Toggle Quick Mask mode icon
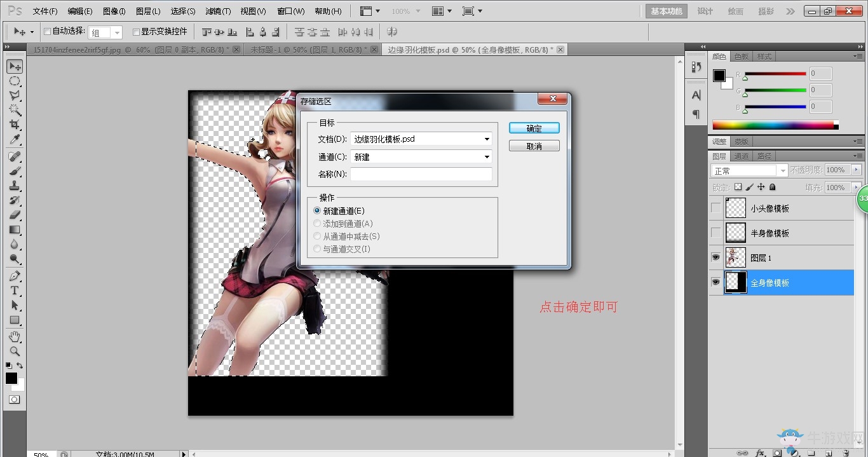The height and width of the screenshot is (457, 868). (x=15, y=399)
